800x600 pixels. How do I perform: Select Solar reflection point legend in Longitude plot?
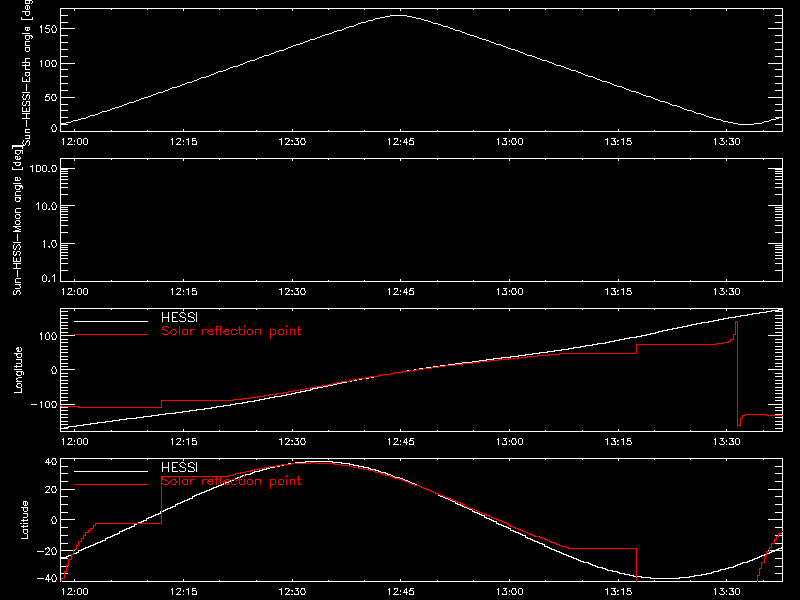point(231,331)
